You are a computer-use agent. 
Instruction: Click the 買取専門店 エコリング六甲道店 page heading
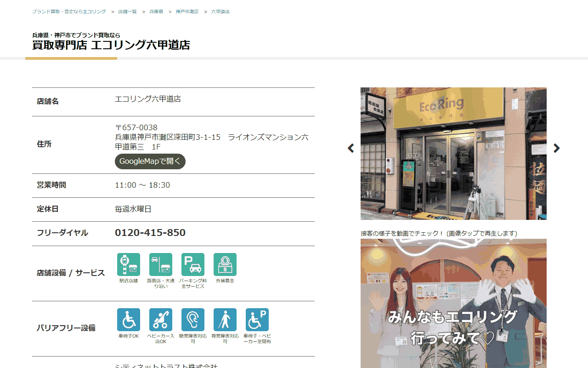coord(111,45)
